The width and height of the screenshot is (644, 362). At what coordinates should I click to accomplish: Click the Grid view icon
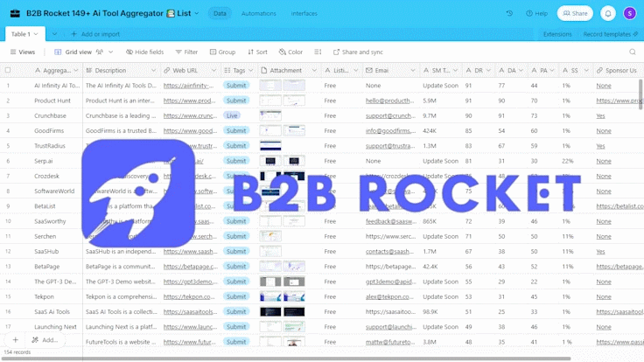pos(58,52)
